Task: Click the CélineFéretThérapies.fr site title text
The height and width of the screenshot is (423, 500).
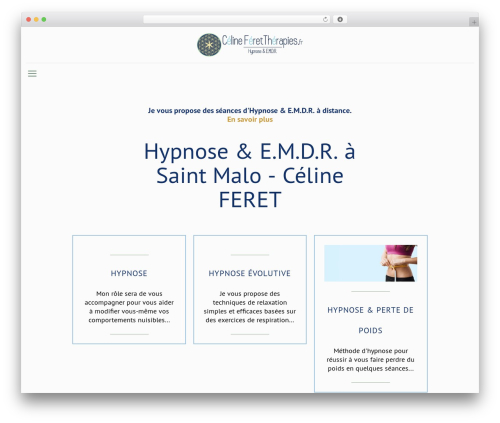Action: [x=262, y=41]
